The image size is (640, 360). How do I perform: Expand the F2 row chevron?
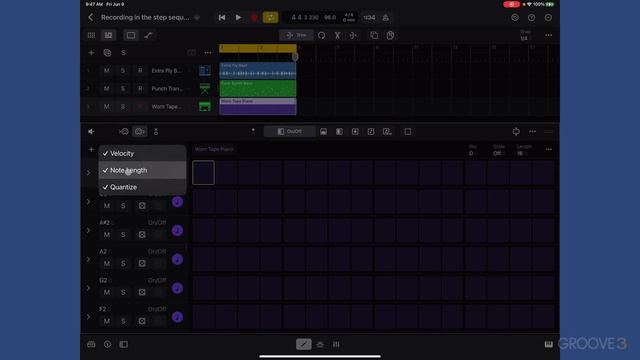(88, 317)
